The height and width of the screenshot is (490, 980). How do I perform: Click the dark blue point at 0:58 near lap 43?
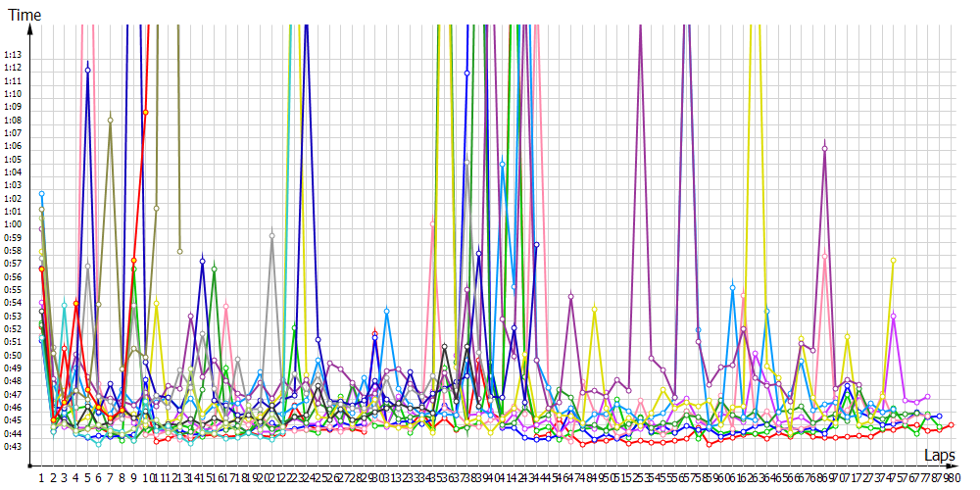[537, 244]
